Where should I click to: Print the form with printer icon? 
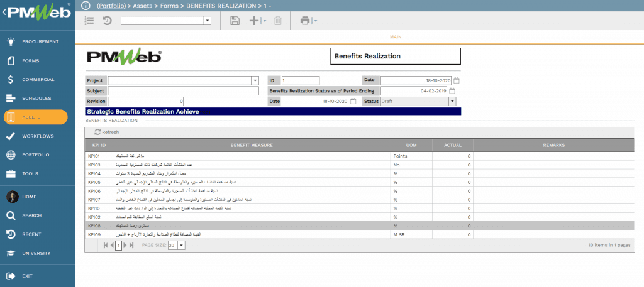coord(305,21)
